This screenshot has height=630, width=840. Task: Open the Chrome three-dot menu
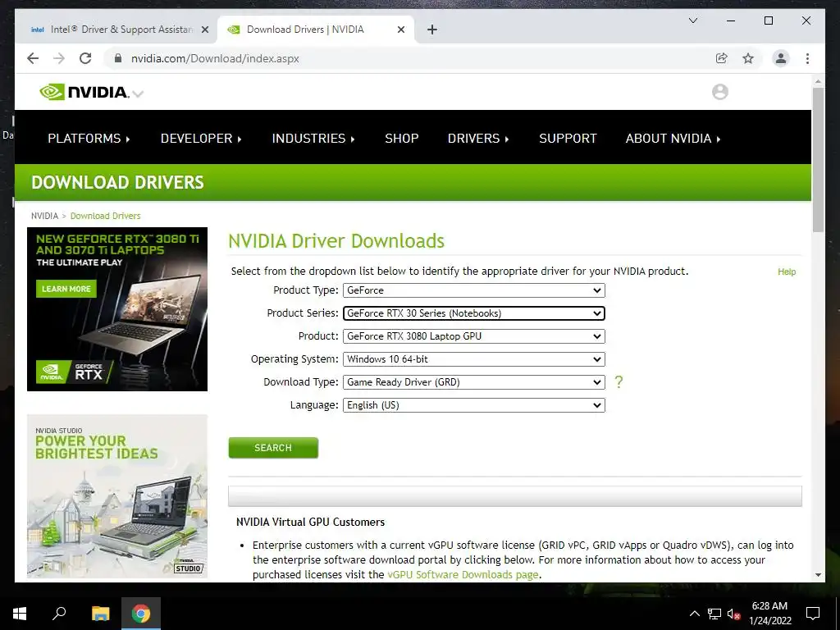807,58
